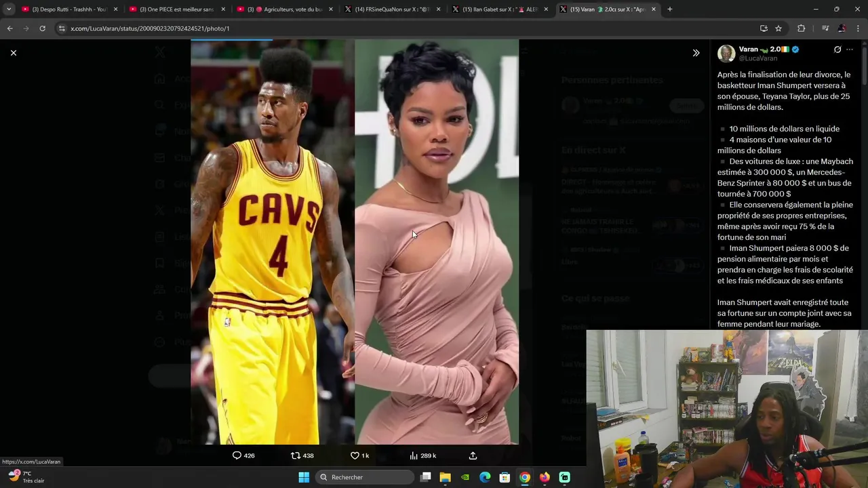This screenshot has width=868, height=488.
Task: Open Microsoft Edge from the taskbar
Action: coord(485,477)
